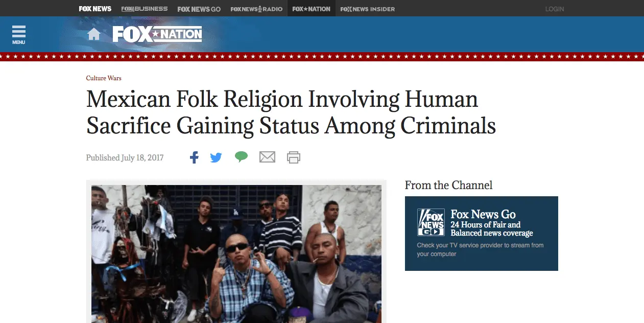Open the article photo thumbnail
Viewport: 644px width, 323px height.
[x=236, y=254]
